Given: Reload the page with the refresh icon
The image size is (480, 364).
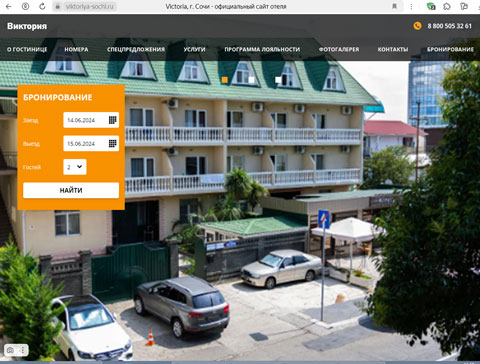Looking at the screenshot, I should coord(42,6).
